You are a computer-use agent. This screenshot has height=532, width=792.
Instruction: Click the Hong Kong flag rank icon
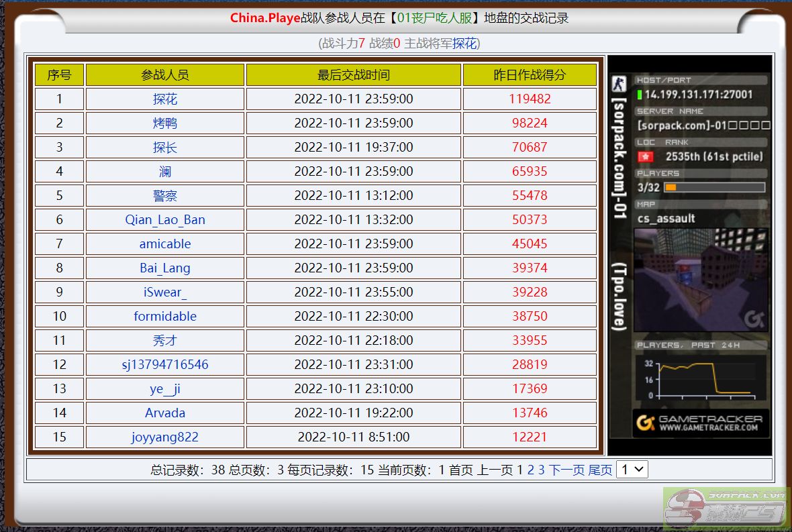[x=645, y=157]
